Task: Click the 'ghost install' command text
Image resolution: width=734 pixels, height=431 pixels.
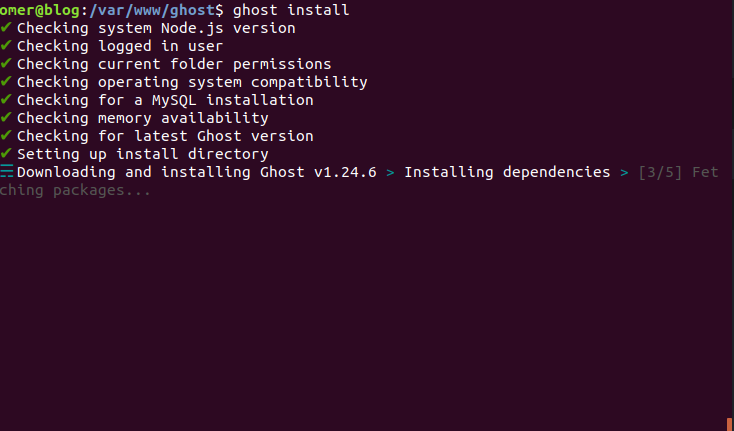Action: click(291, 10)
